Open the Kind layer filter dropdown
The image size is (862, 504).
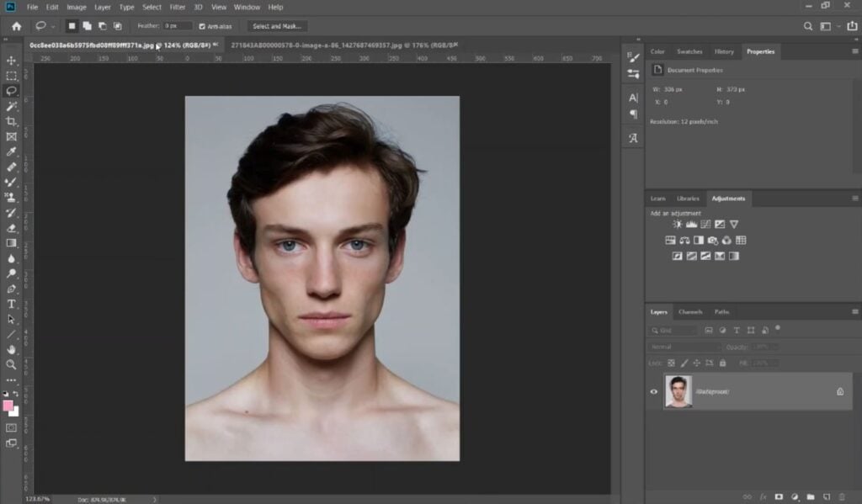(673, 331)
